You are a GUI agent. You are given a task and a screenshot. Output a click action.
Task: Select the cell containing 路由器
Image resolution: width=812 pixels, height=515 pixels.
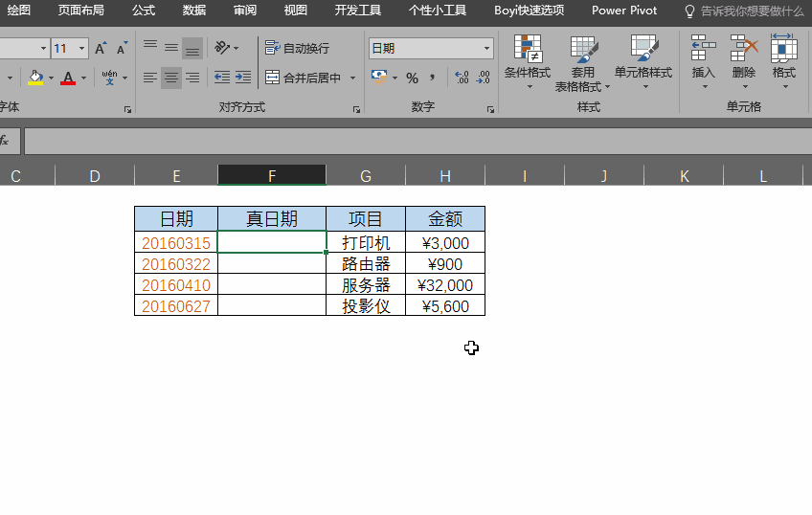pyautogui.click(x=366, y=263)
